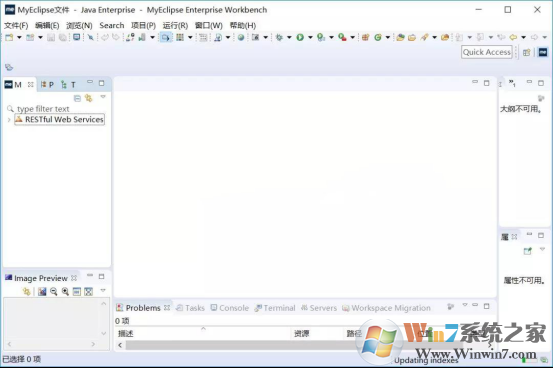The width and height of the screenshot is (553, 368).
Task: Open the Search menu
Action: [x=112, y=25]
